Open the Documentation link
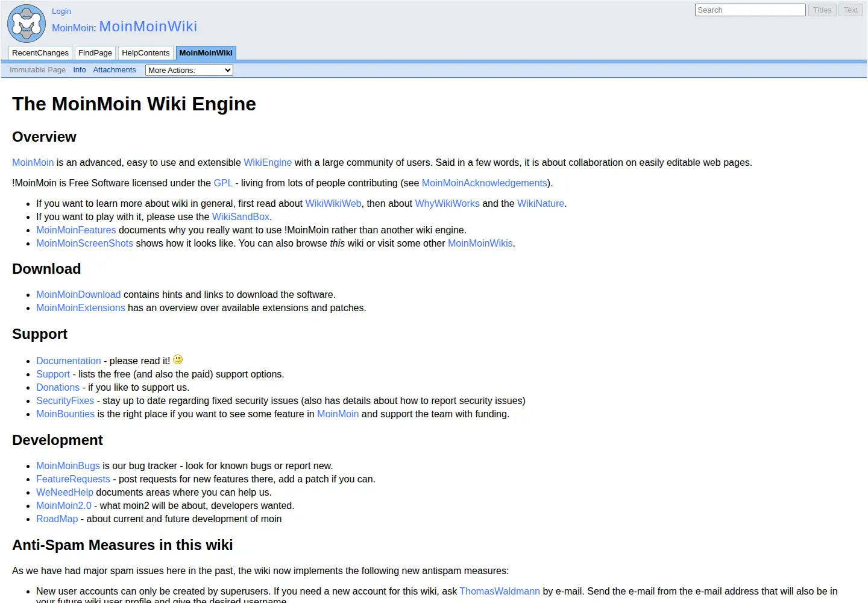This screenshot has height=603, width=868. [69, 361]
